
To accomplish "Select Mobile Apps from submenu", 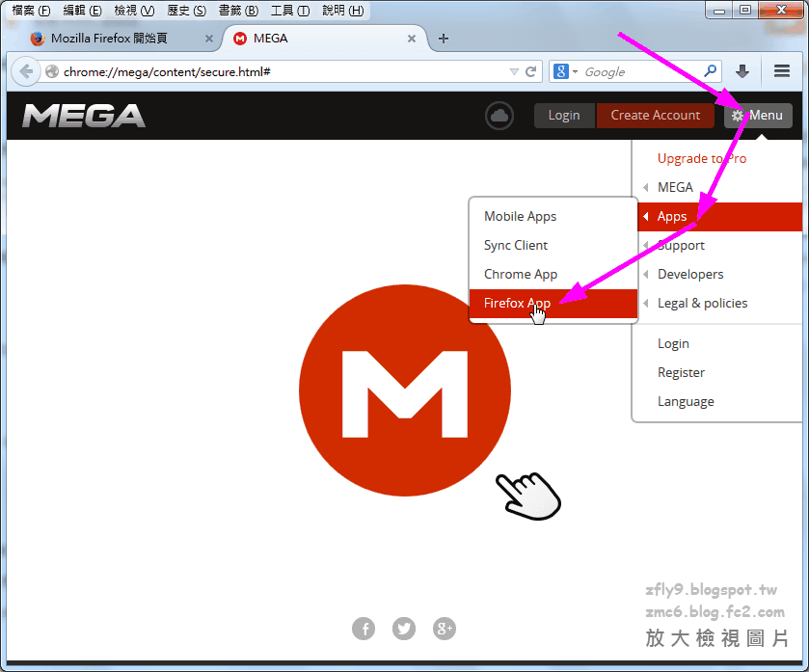I will [x=553, y=217].
